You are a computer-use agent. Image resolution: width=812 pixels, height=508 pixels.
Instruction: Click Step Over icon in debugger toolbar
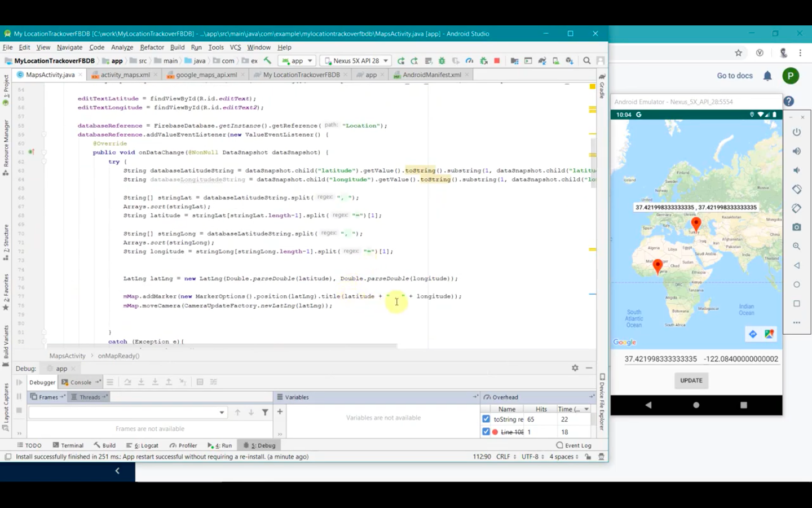tap(127, 382)
